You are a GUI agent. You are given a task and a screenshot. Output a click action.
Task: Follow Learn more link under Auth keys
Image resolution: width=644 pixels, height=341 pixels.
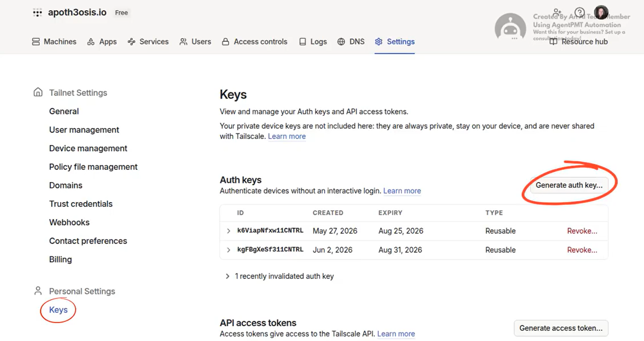(x=402, y=191)
